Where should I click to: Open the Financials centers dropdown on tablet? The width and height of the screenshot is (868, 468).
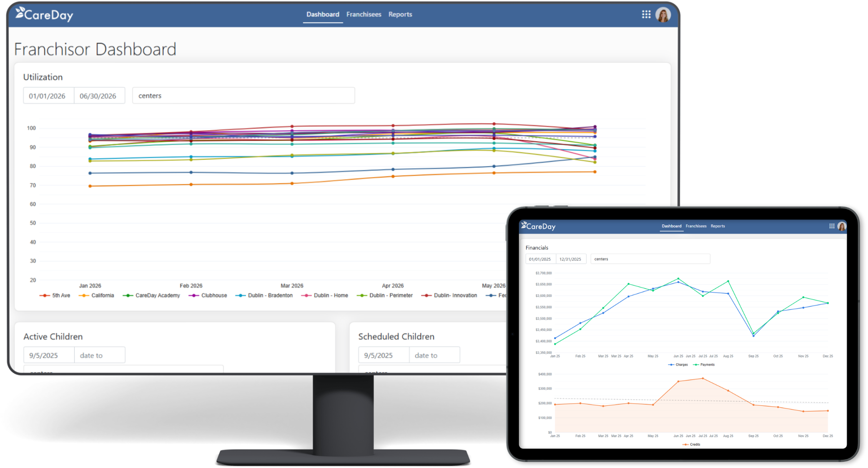pos(650,259)
